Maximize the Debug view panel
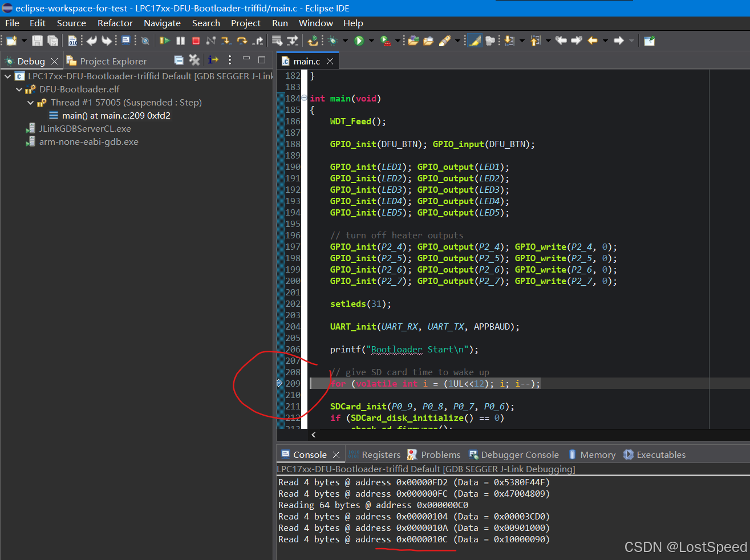 point(262,59)
